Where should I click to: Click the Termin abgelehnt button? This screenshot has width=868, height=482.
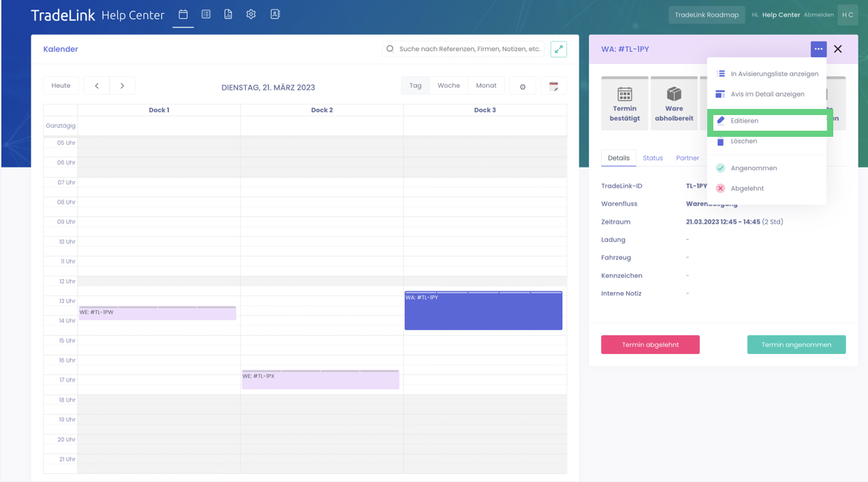(x=650, y=344)
